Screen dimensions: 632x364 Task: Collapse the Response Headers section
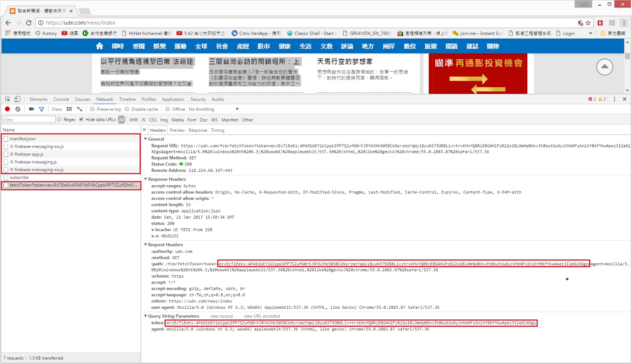pos(145,179)
